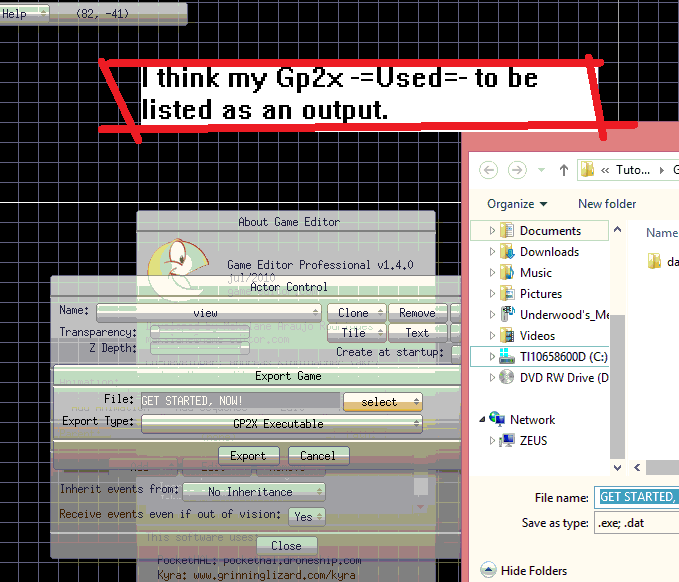679x582 pixels.
Task: Click Remove in Actor Control
Action: (417, 313)
